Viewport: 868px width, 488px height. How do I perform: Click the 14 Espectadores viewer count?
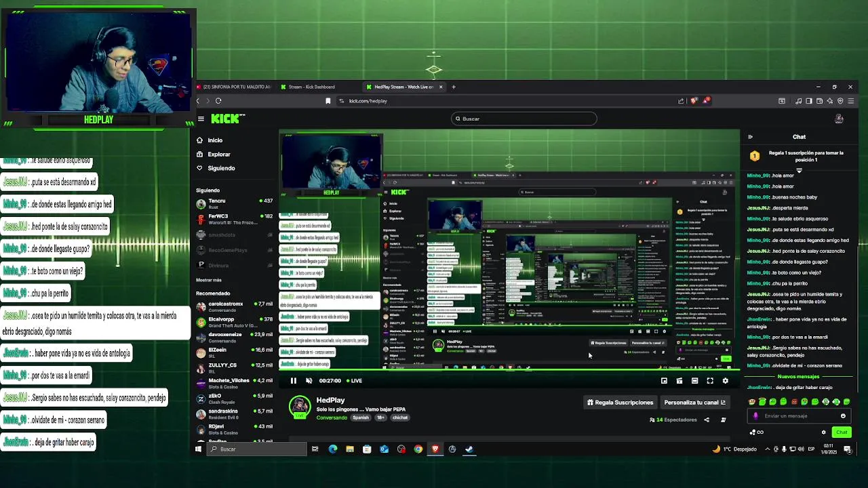[x=673, y=420]
